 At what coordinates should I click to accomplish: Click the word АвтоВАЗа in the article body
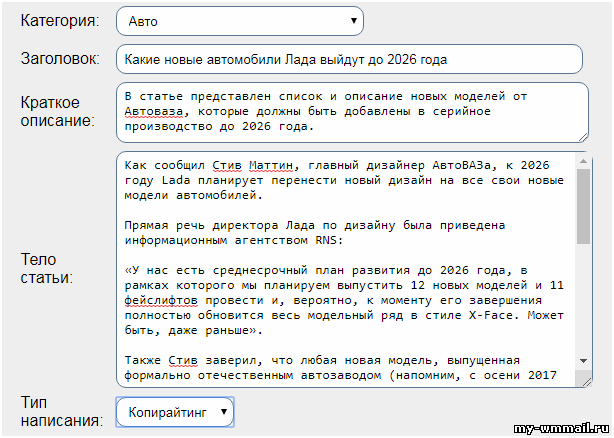[462, 166]
